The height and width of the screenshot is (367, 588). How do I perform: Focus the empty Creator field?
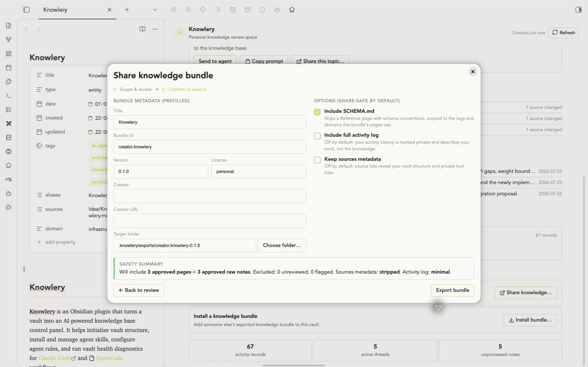pyautogui.click(x=210, y=196)
